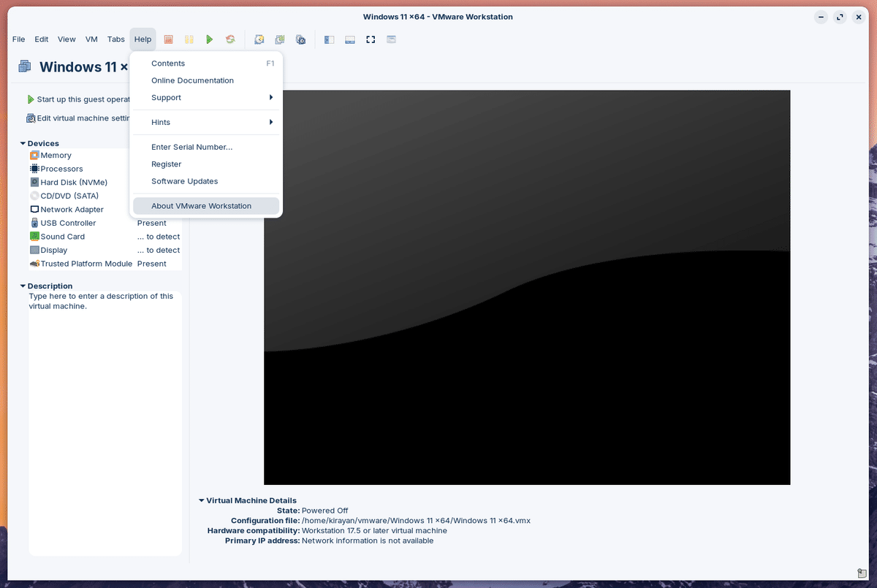Click the description text entry area
The image size is (877, 588).
coord(105,423)
